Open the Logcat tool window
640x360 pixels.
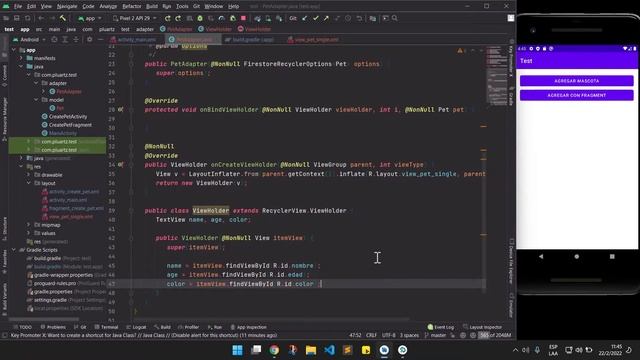tap(136, 327)
